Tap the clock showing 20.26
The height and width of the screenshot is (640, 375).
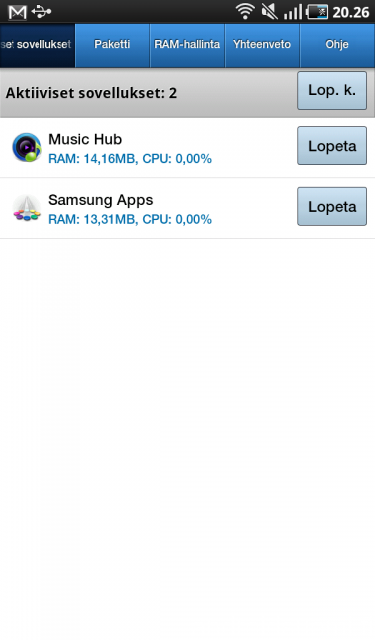point(351,13)
